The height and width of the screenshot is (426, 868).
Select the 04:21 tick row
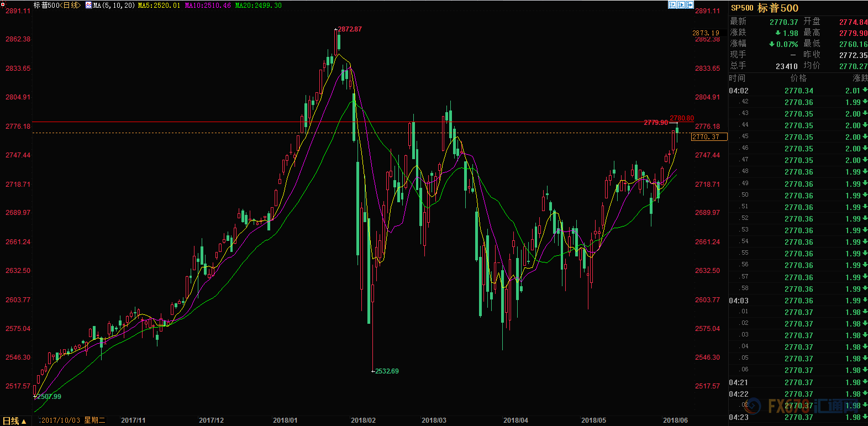pos(798,382)
